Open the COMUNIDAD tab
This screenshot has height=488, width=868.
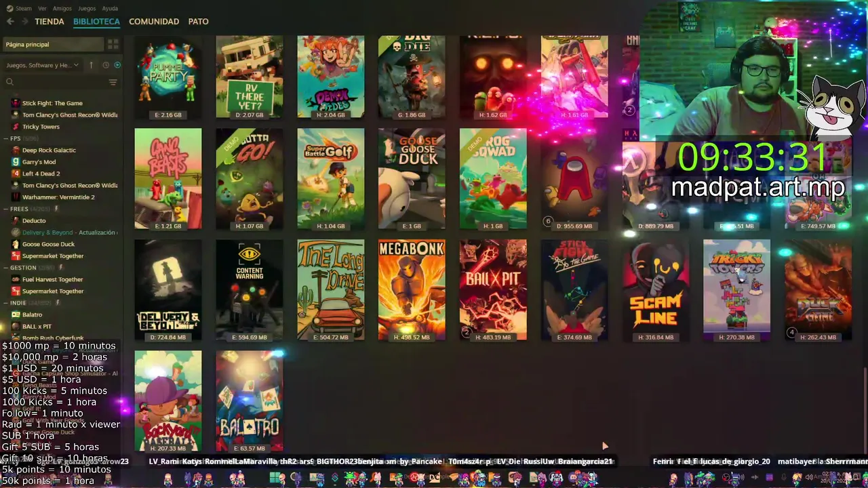154,22
